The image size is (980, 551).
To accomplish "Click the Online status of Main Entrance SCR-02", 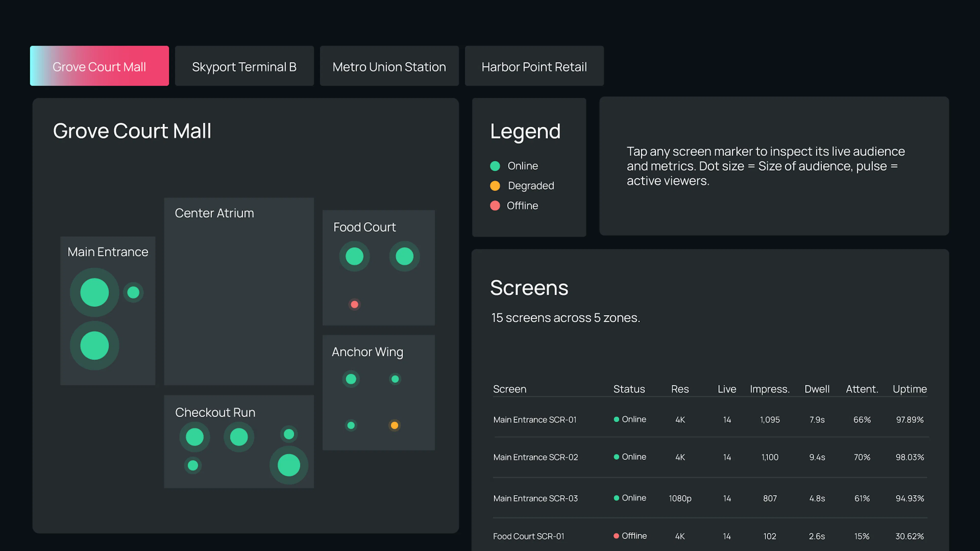I will [x=630, y=457].
